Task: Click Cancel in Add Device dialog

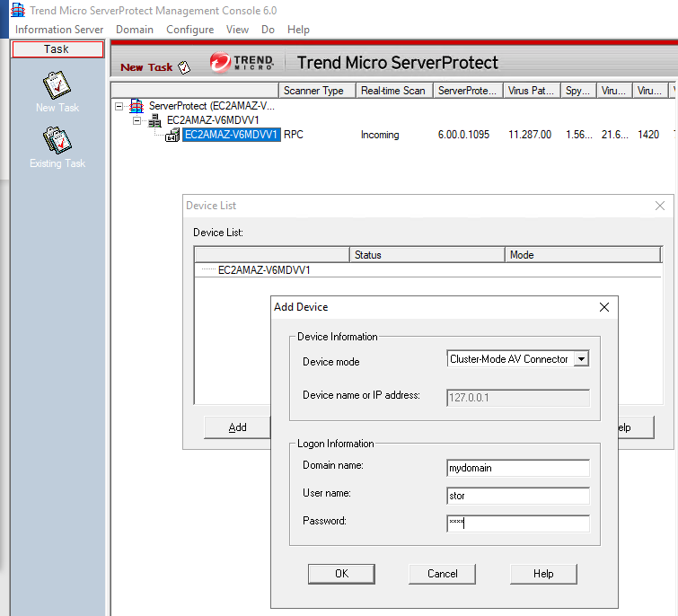Action: tap(443, 574)
